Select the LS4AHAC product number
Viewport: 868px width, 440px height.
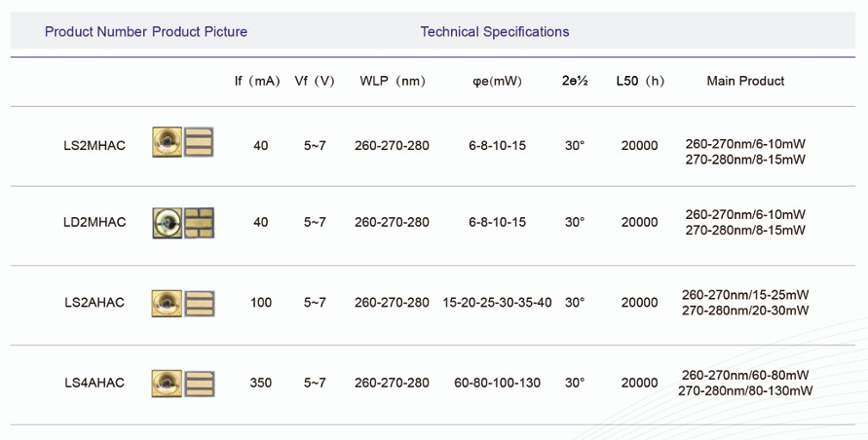tap(94, 383)
